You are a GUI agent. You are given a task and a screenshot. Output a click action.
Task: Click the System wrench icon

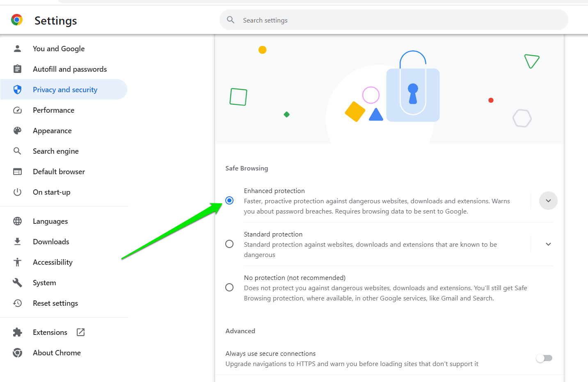coord(17,283)
